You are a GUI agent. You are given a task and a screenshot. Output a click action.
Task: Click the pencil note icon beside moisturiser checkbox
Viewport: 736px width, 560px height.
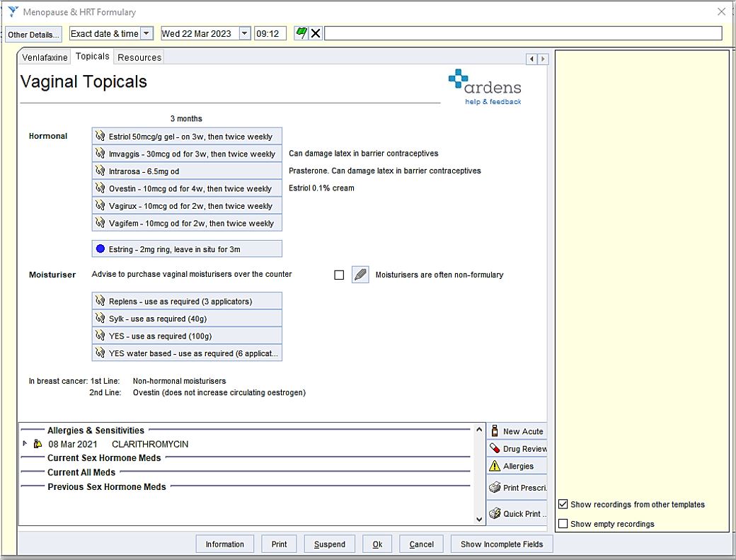click(360, 275)
